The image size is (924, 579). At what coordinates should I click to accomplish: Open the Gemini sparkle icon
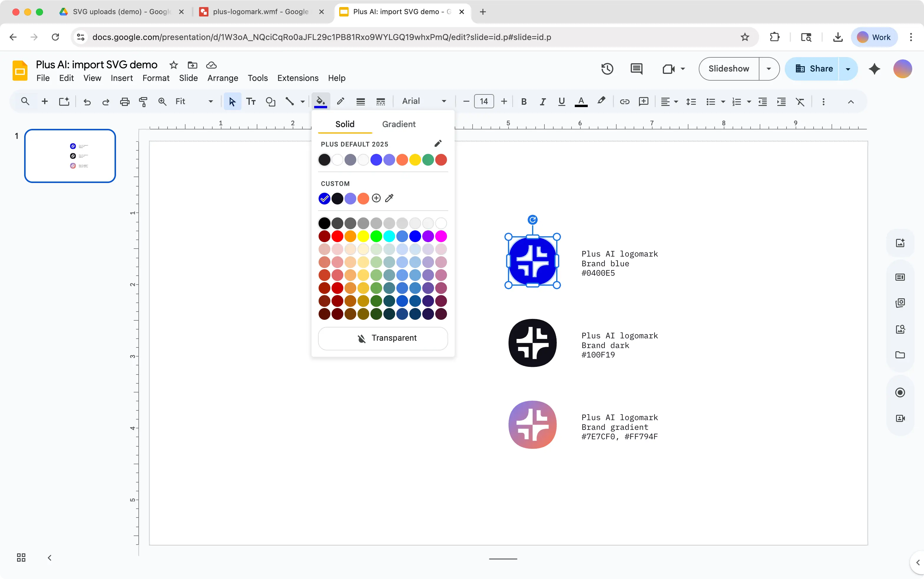[874, 69]
